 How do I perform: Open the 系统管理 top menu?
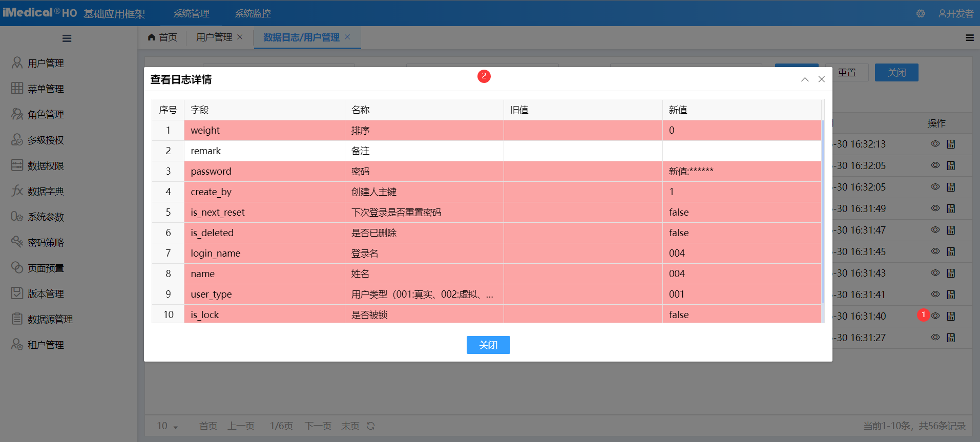pyautogui.click(x=191, y=13)
